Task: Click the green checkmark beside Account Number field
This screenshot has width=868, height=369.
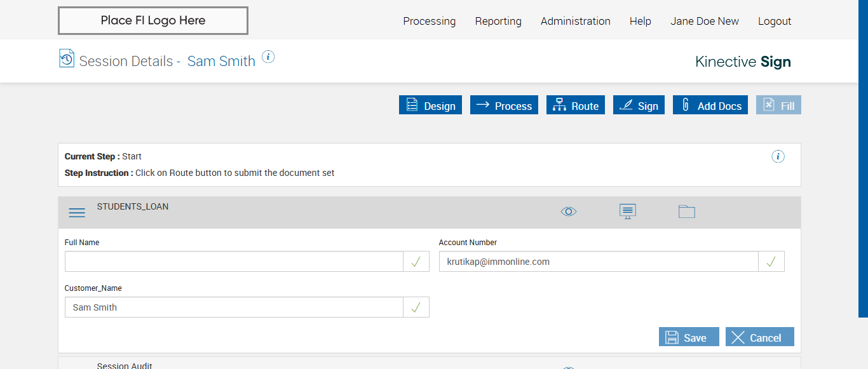Action: coord(771,262)
